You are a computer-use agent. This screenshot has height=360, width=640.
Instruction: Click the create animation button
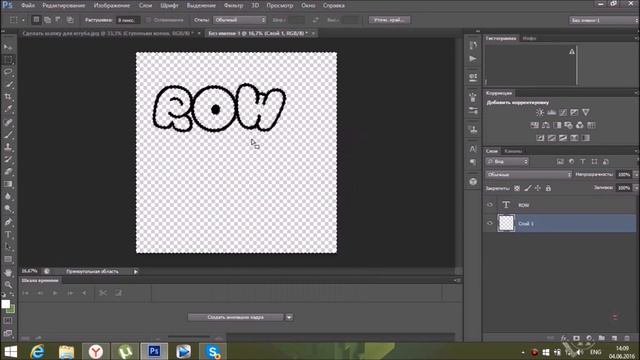point(236,317)
